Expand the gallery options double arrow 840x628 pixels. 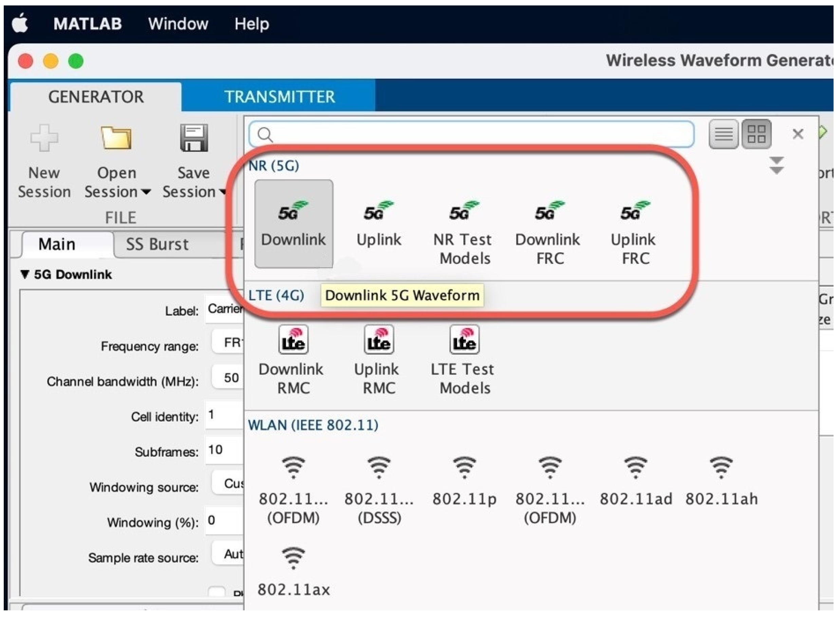pyautogui.click(x=776, y=165)
